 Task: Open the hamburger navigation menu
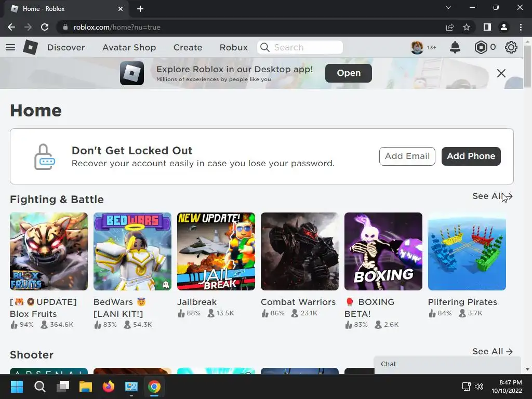[x=10, y=47]
